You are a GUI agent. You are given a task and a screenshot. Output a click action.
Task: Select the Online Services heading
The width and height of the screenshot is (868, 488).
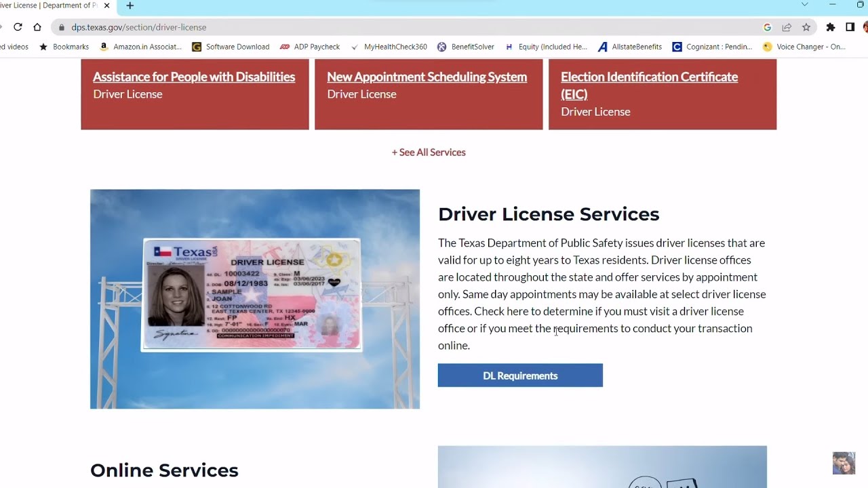coord(164,470)
